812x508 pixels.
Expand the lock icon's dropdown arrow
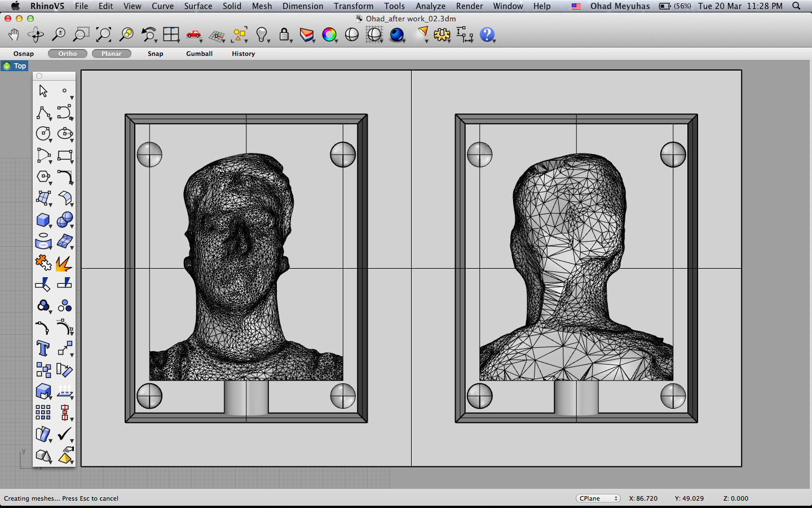coord(291,41)
